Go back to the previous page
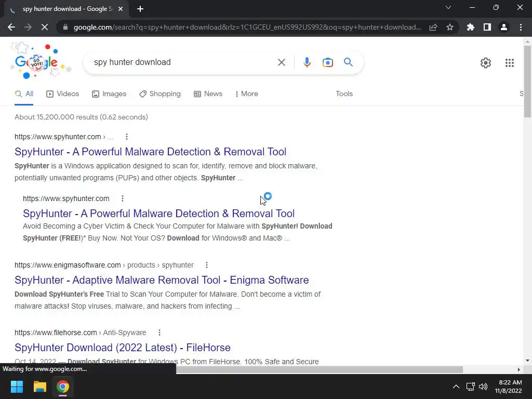Viewport: 532px width, 399px height. [x=11, y=27]
